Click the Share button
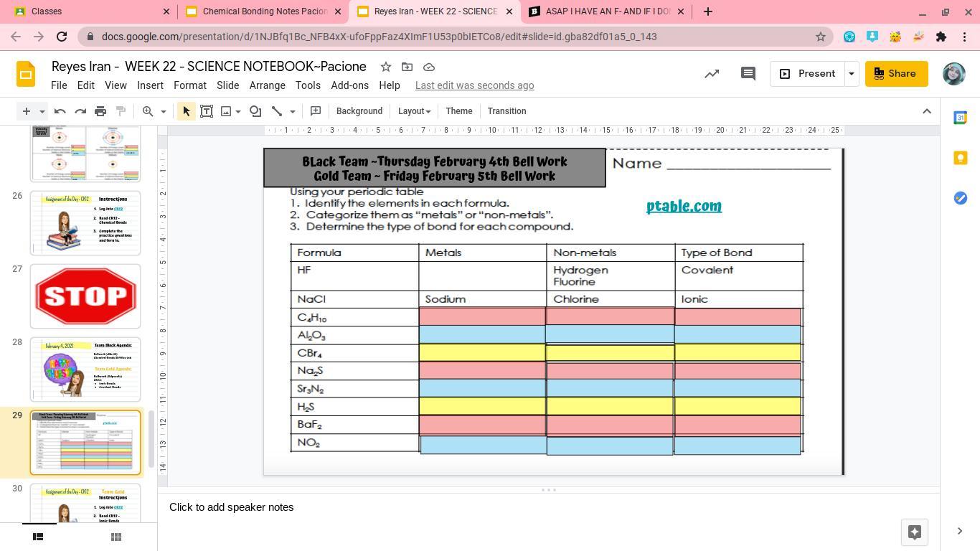980x551 pixels. (x=895, y=73)
